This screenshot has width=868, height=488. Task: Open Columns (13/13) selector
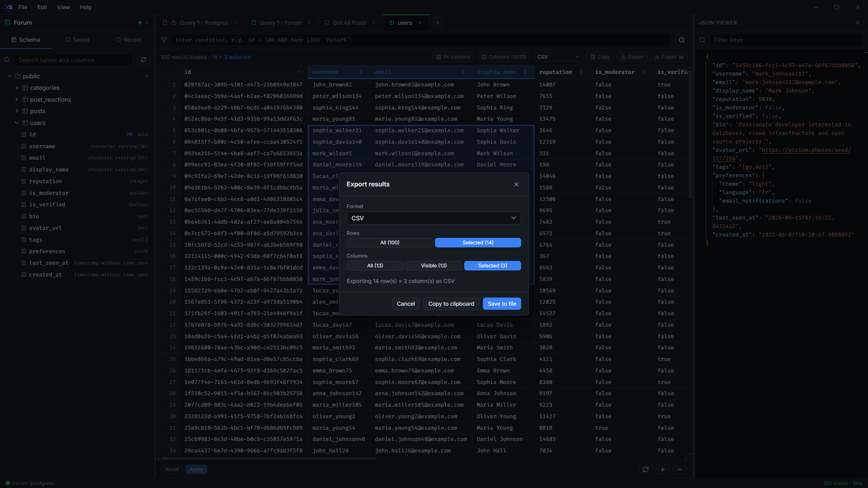click(x=504, y=57)
